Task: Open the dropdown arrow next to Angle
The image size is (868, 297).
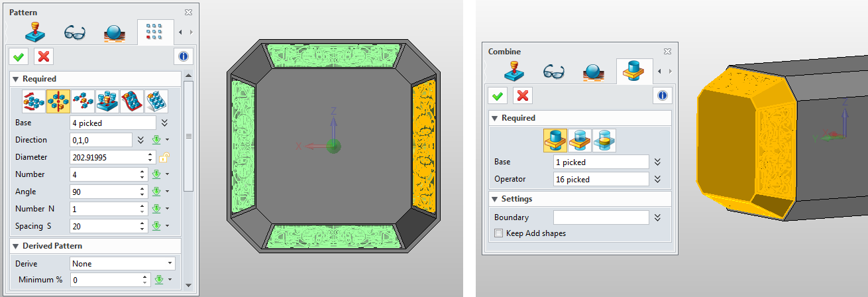Action: 168,192
